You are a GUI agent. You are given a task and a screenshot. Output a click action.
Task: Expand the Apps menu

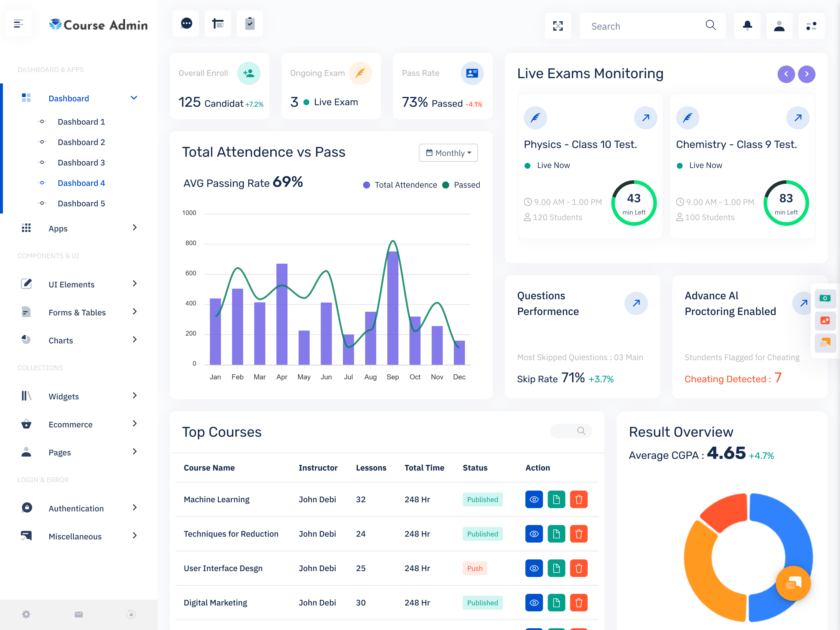[79, 228]
